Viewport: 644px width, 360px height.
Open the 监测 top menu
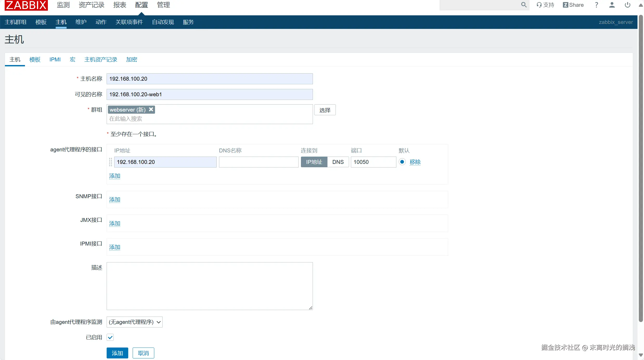click(x=63, y=5)
